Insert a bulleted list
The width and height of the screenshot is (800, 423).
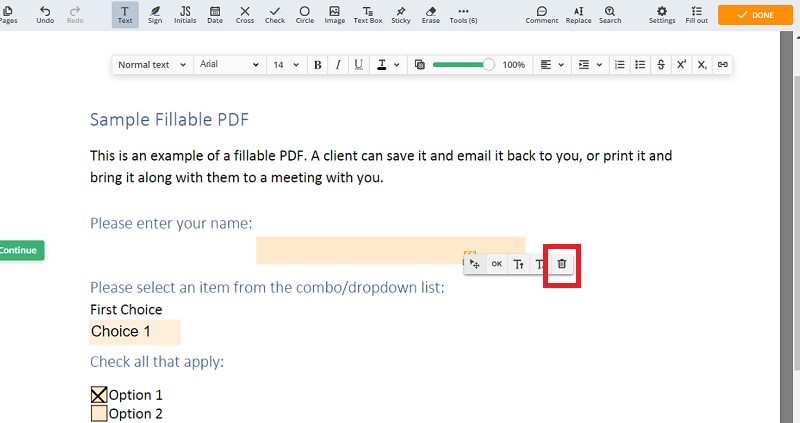[x=640, y=65]
